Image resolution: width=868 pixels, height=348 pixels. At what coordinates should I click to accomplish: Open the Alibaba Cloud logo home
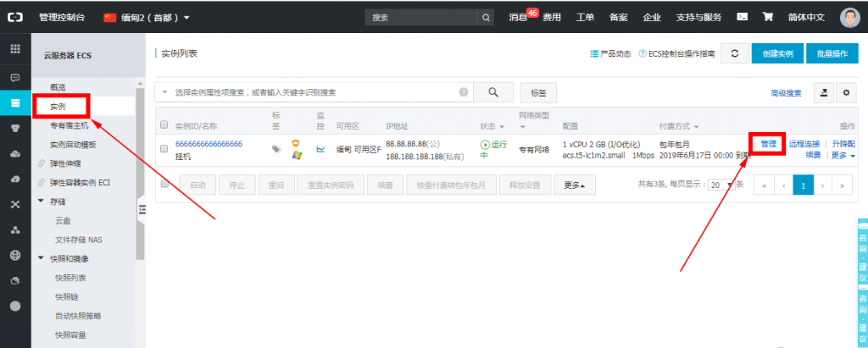click(15, 17)
